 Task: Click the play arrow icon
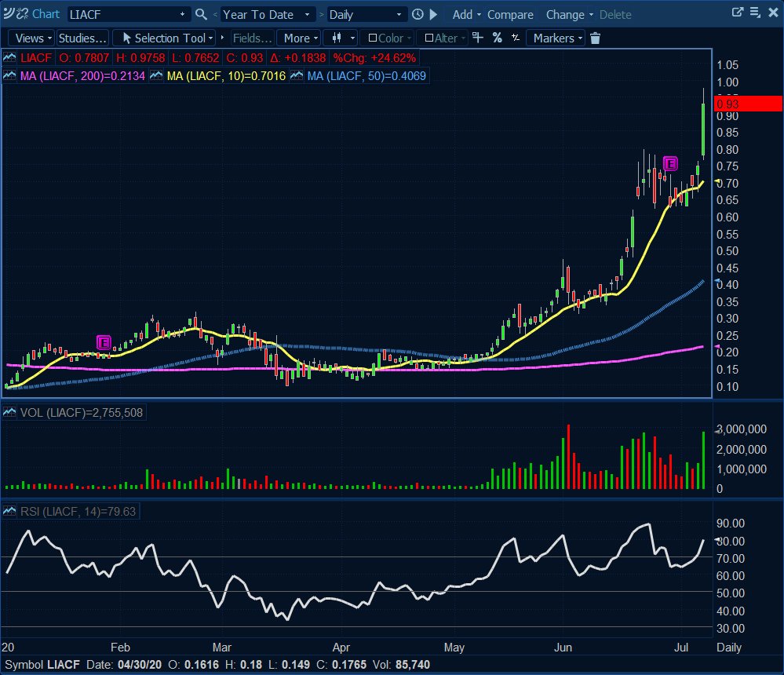(433, 14)
